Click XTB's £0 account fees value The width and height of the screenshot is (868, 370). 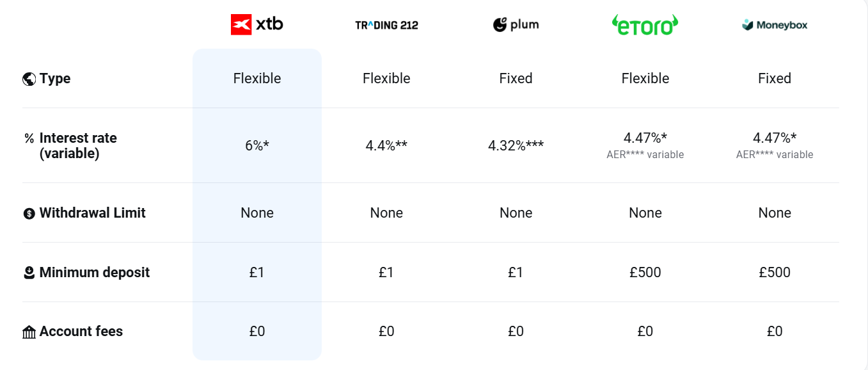tap(256, 332)
